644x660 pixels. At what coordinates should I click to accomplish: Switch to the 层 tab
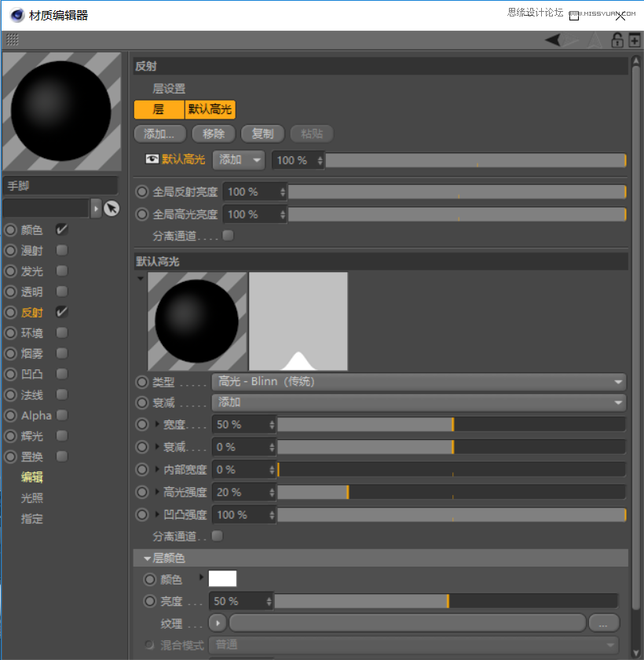click(x=158, y=110)
